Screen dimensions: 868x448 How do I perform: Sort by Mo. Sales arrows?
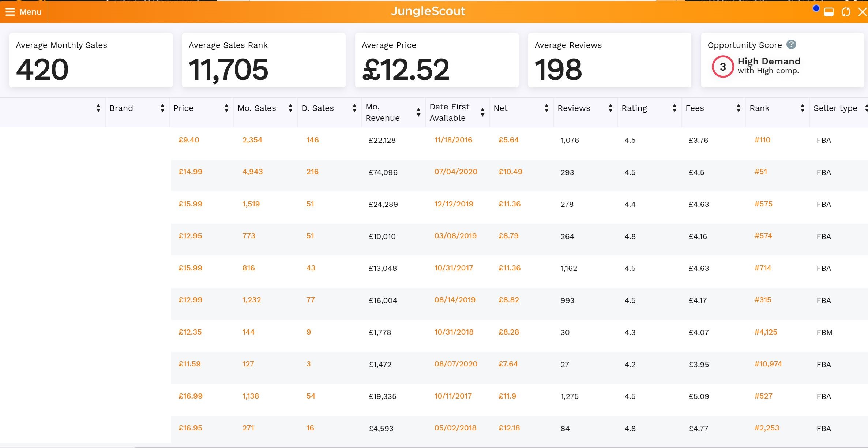pos(290,108)
